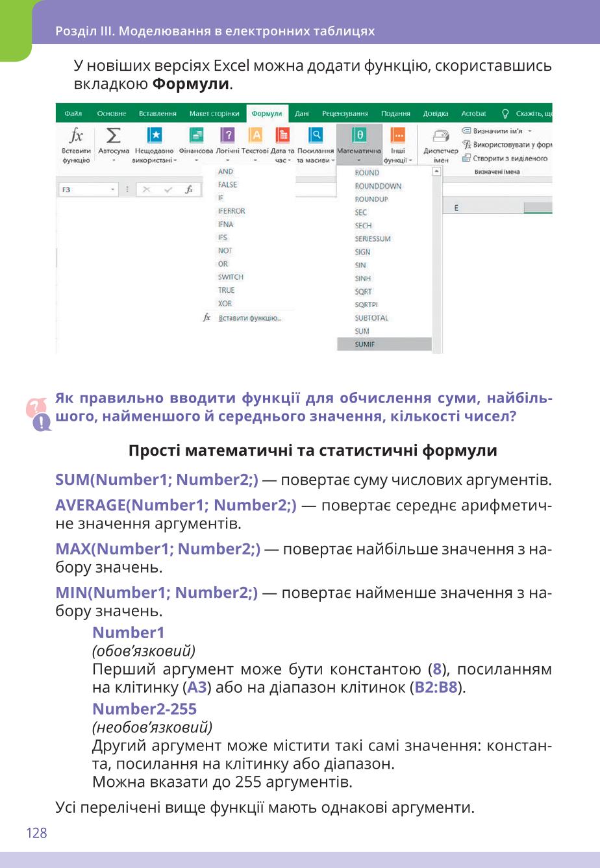Switch to the Подання tab
600x868 pixels.
coord(395,114)
